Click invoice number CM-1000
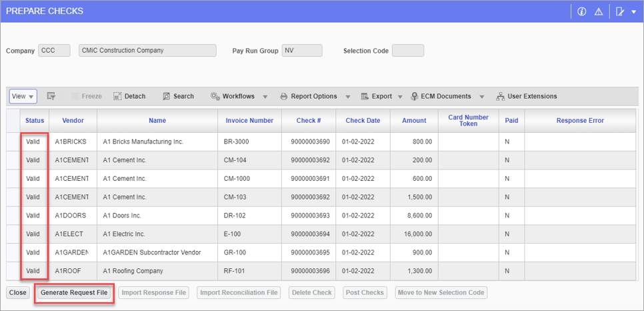Viewport: 644px width, 311px height. (x=237, y=179)
